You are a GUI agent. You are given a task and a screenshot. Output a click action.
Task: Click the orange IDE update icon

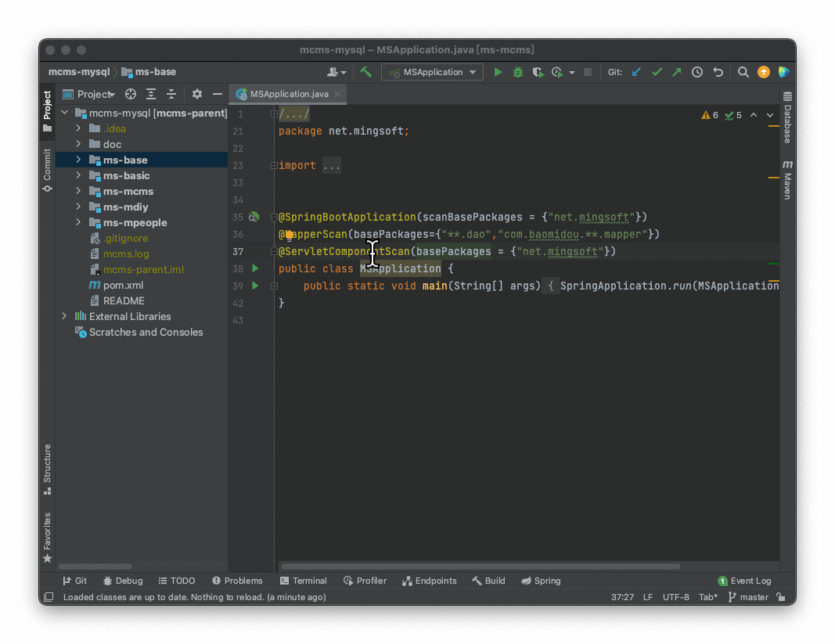point(764,72)
